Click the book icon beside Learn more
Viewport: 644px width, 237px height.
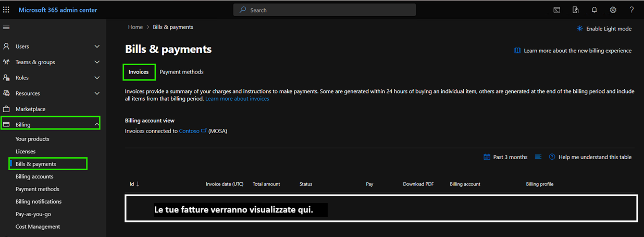click(517, 51)
